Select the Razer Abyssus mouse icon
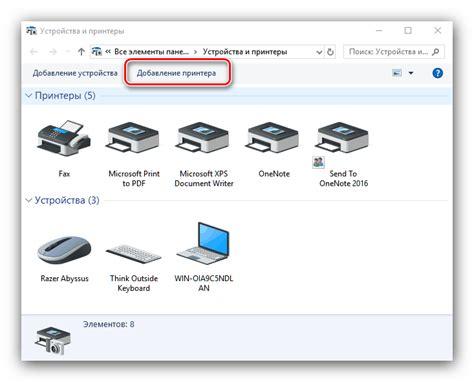The width and height of the screenshot is (474, 382). tap(64, 249)
